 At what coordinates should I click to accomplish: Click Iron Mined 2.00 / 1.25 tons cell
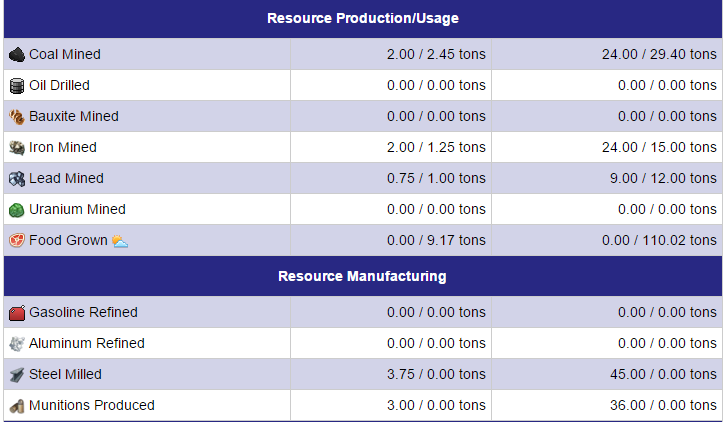[x=391, y=147]
